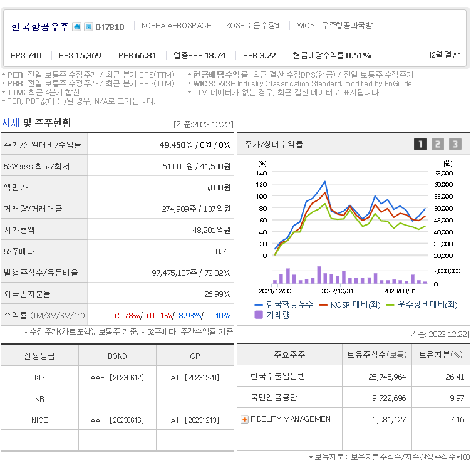Click the KOSPI대비 red legend marker

point(323,304)
